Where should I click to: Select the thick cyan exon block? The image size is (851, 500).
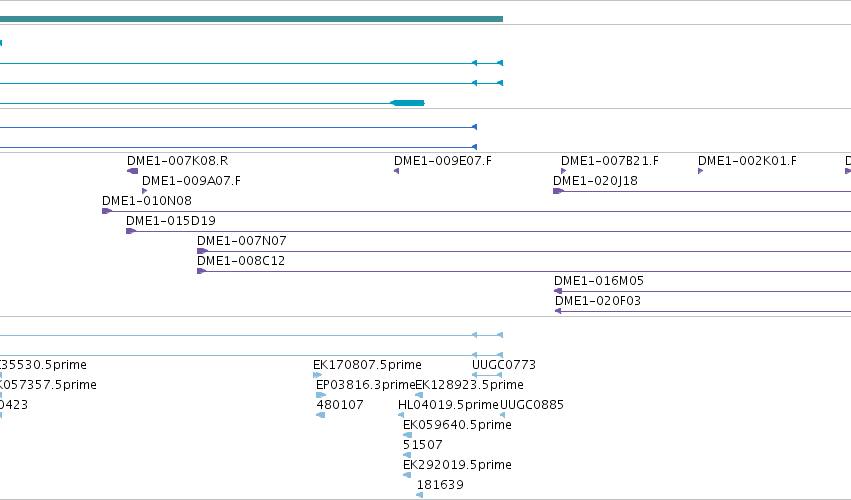(408, 103)
